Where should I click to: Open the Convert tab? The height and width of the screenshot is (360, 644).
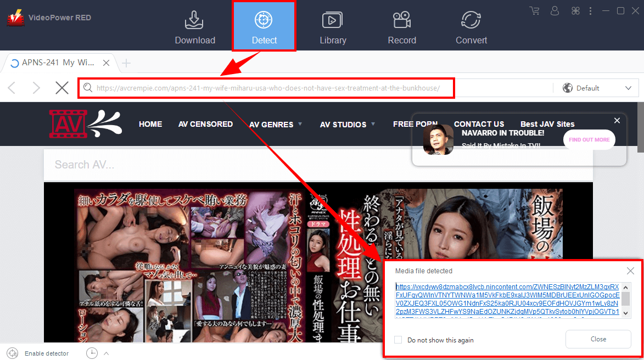(x=471, y=27)
